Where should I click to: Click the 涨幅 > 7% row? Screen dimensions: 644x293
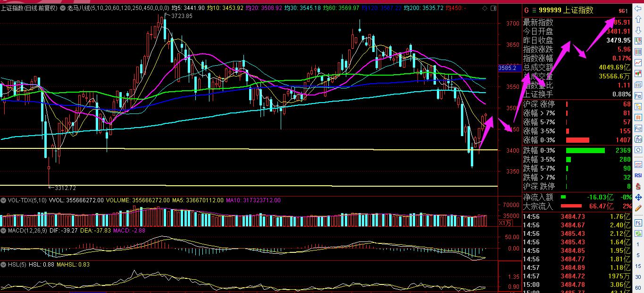577,113
